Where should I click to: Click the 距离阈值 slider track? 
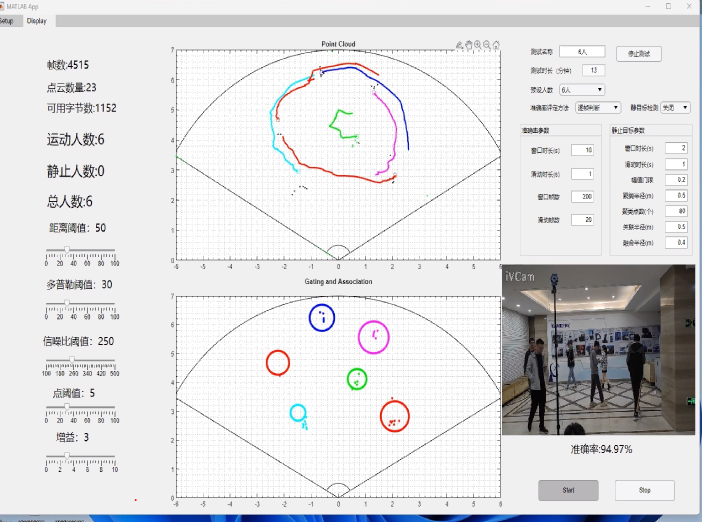point(80,250)
